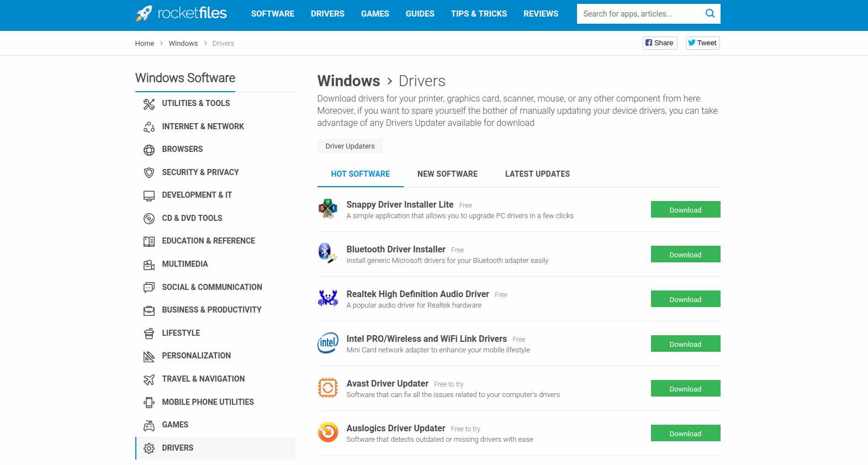Viewport: 868px width, 465px height.
Task: Download Avast Driver Updater
Action: coord(685,389)
